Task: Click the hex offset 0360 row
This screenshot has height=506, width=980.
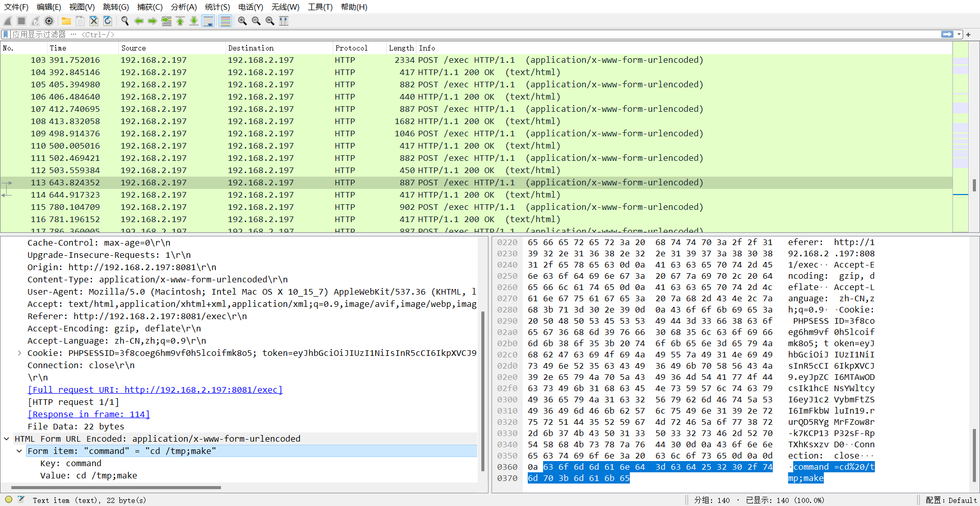Action: coord(507,467)
